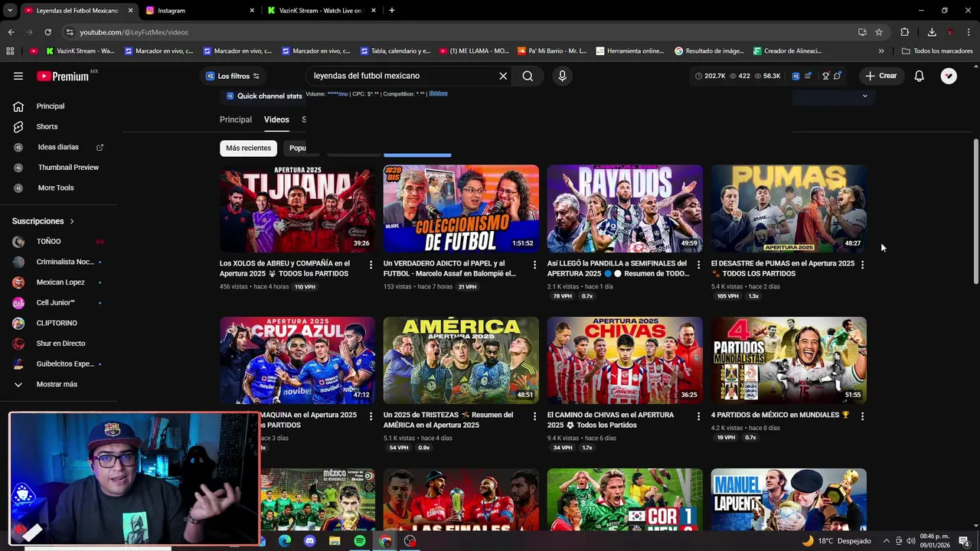Go back in Chrome

click(x=11, y=32)
